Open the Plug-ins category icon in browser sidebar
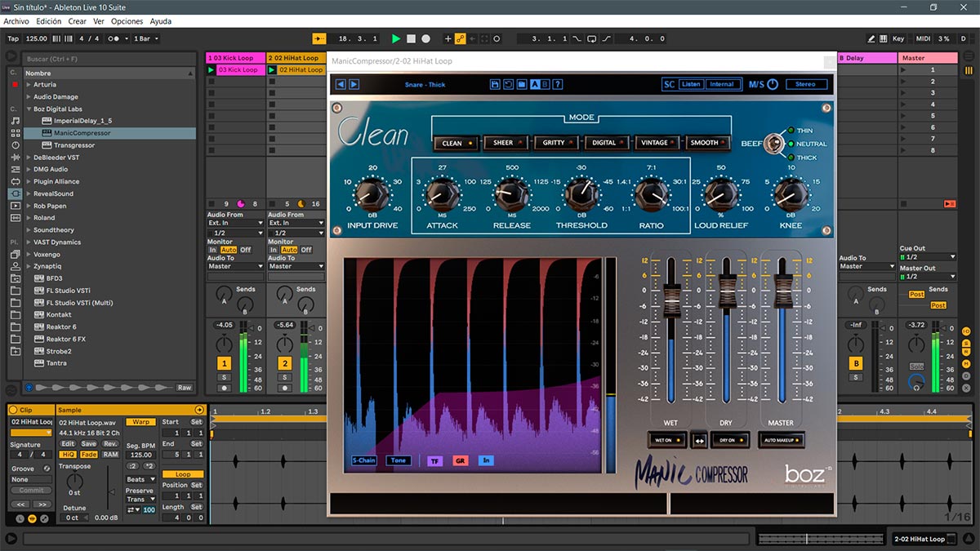Screen dimensions: 980x551 15,193
